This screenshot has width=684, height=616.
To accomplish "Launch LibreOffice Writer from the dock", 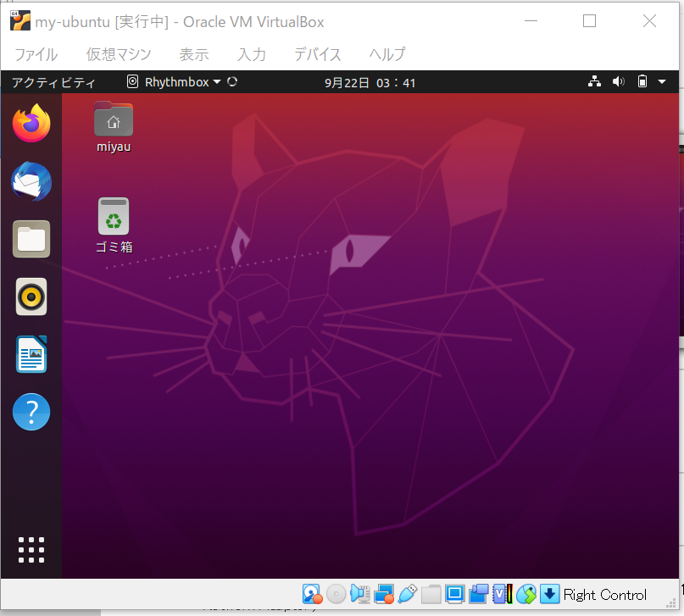I will click(x=31, y=354).
